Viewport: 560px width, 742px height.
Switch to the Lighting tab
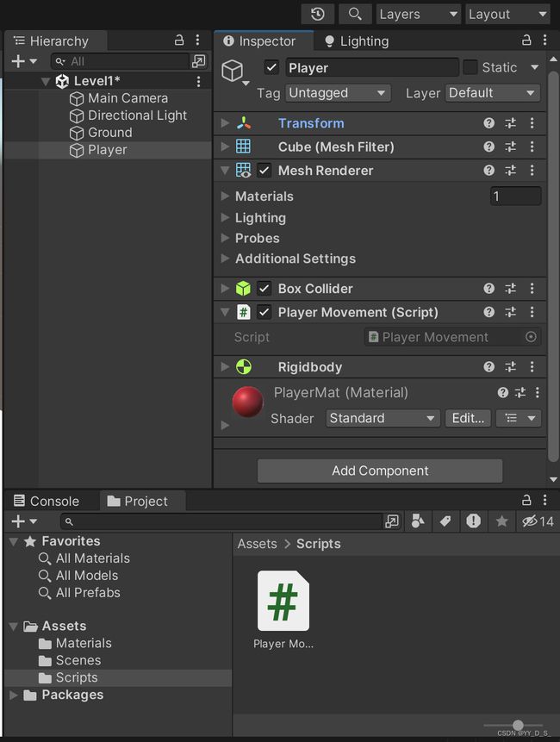(x=357, y=41)
